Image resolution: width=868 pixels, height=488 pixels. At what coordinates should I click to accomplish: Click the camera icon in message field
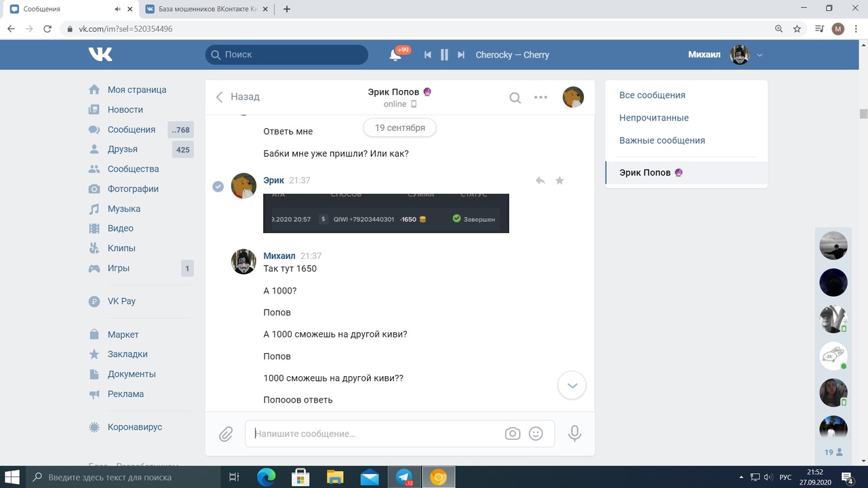tap(513, 434)
